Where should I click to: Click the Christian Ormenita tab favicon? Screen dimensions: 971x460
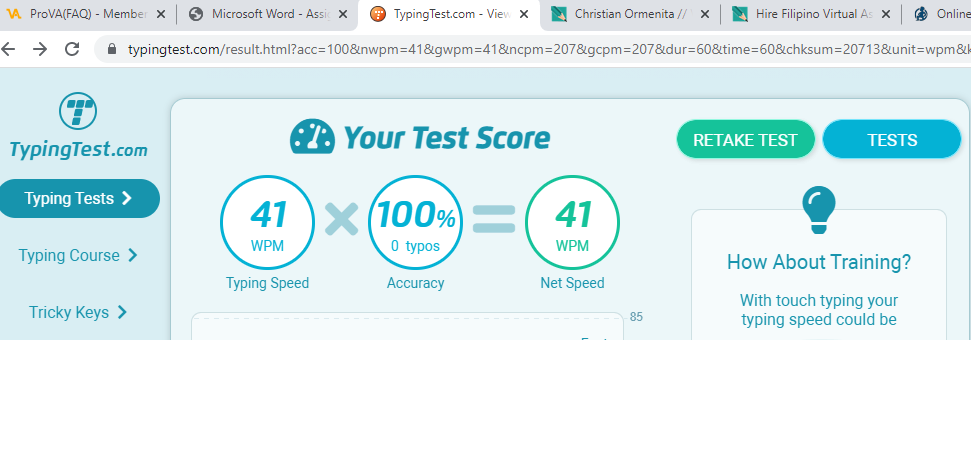[559, 14]
